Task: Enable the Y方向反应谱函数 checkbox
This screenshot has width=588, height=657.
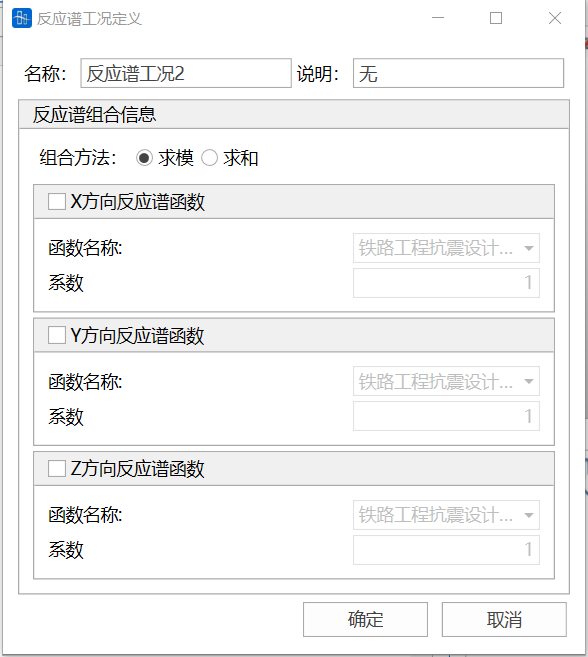Action: coord(57,335)
